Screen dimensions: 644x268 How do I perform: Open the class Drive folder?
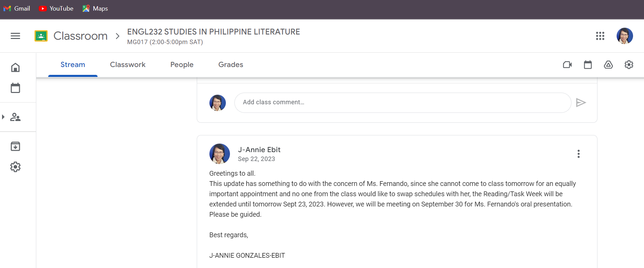pyautogui.click(x=608, y=65)
